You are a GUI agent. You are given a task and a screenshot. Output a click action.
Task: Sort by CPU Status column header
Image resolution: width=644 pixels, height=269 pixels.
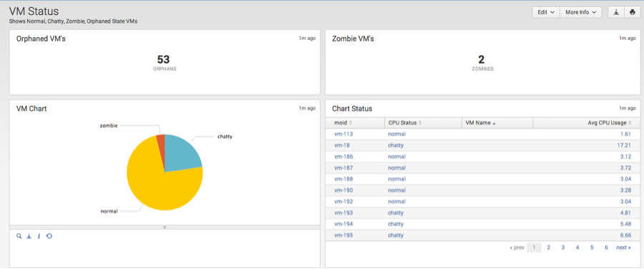click(x=404, y=123)
